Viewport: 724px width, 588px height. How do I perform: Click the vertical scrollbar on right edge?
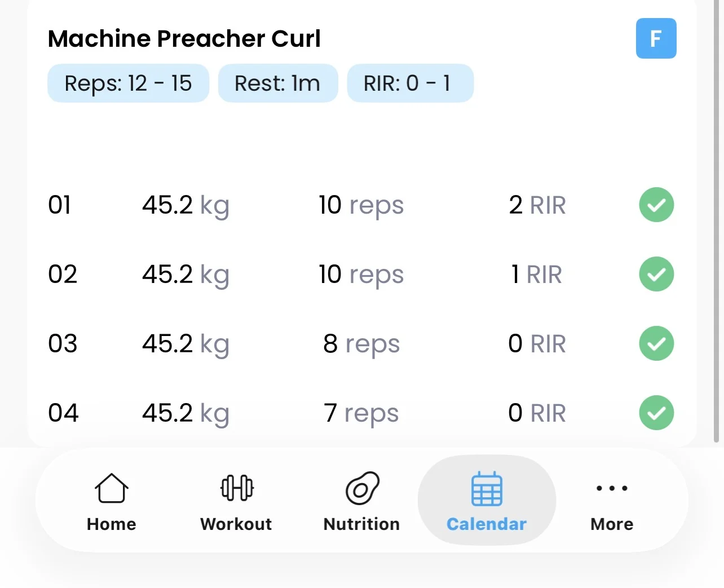pos(716,226)
